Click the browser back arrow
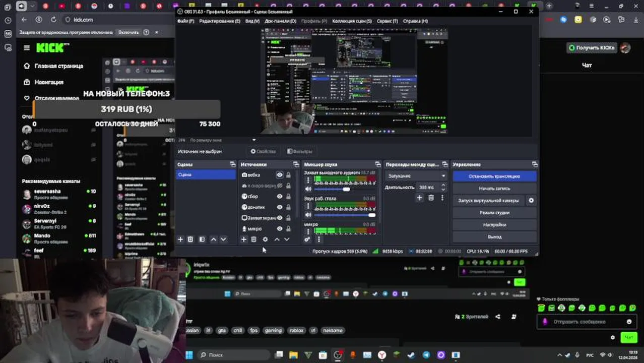This screenshot has height=363, width=644. pos(24,20)
